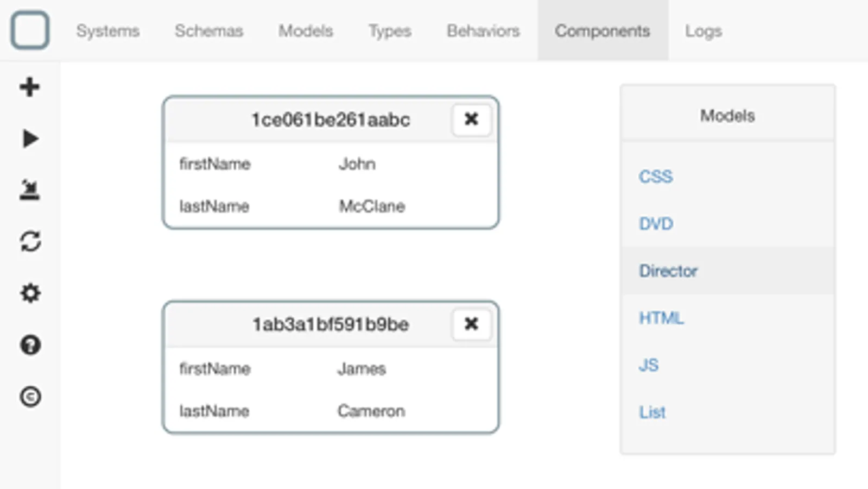Click the plus icon to create component

[30, 87]
